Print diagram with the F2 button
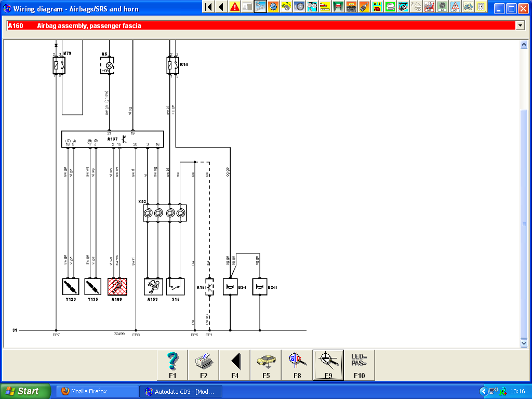Viewport: 532px width, 399px height. tap(204, 365)
